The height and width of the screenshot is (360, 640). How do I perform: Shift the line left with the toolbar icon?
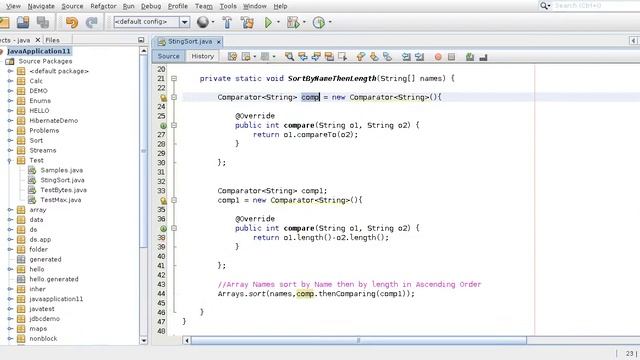[406, 57]
